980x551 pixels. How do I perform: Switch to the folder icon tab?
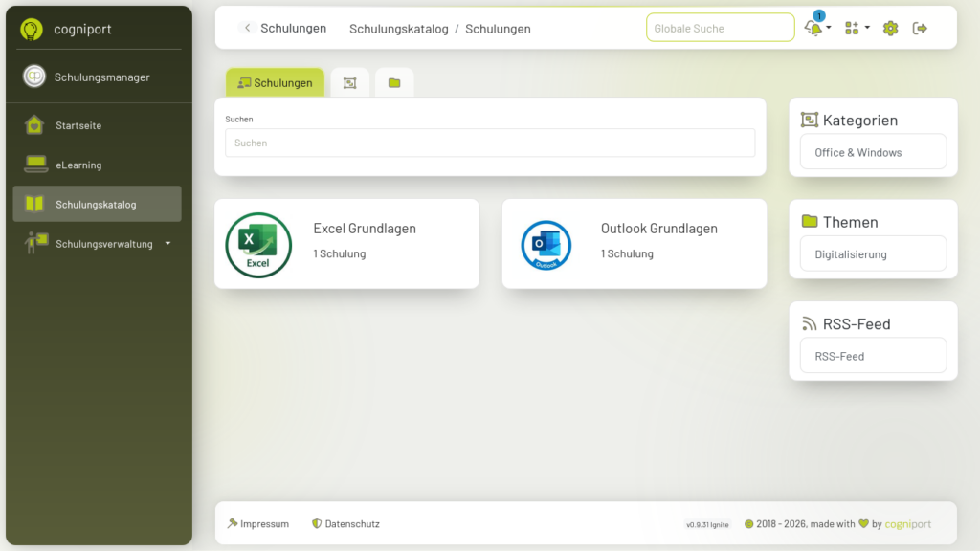tap(394, 82)
